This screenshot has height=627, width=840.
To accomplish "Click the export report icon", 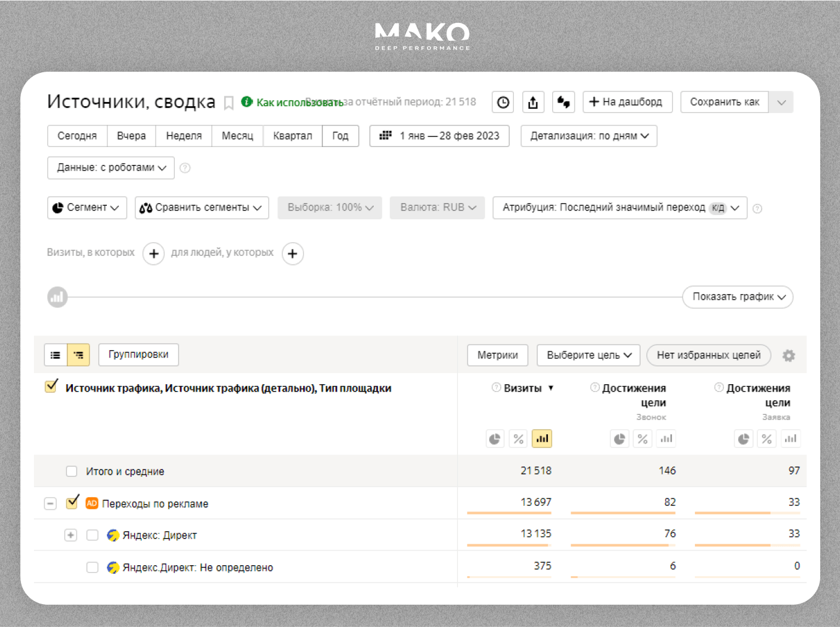I will 533,103.
